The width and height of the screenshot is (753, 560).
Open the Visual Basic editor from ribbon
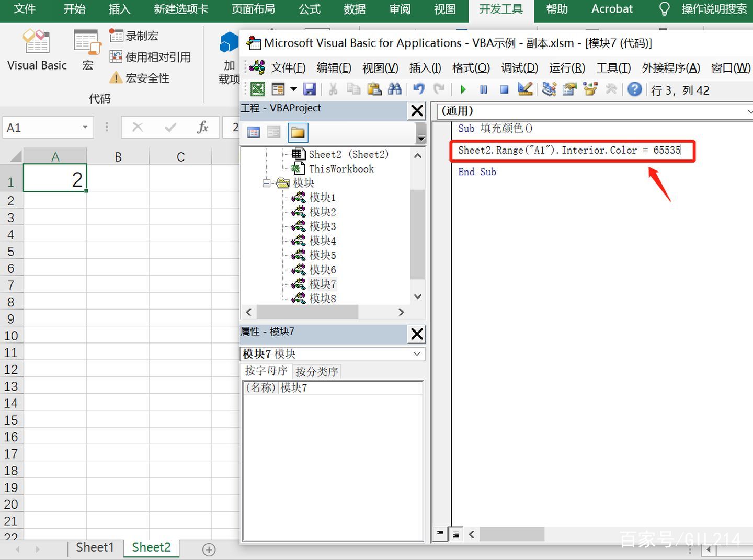coord(37,51)
